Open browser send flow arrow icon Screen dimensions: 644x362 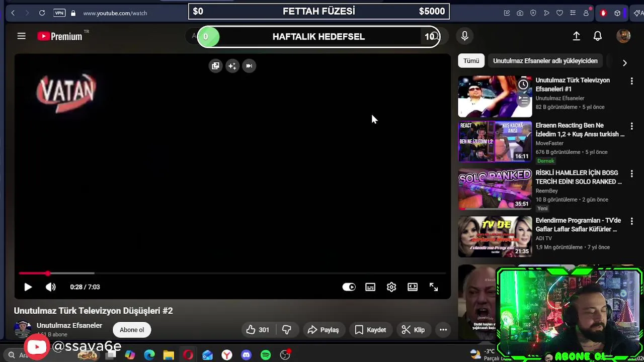(546, 13)
